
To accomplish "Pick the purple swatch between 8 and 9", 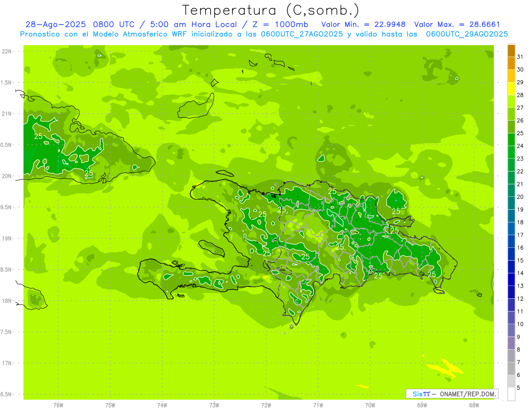I will pyautogui.click(x=511, y=343).
